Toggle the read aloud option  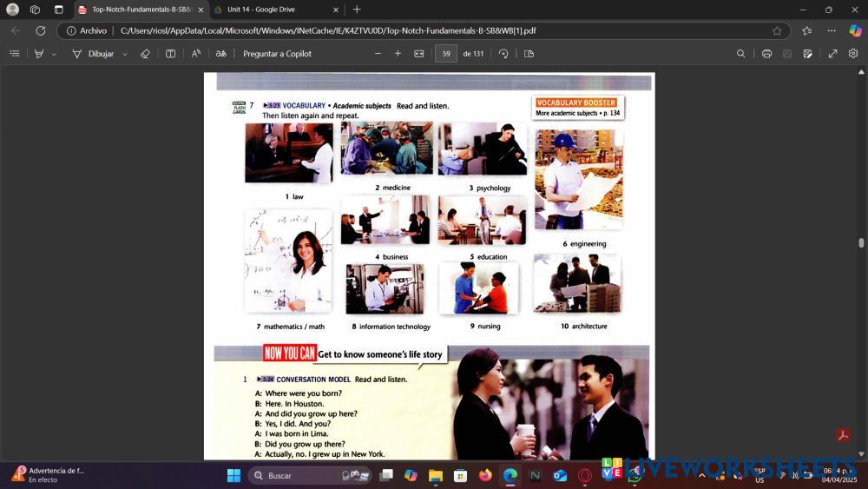[196, 54]
